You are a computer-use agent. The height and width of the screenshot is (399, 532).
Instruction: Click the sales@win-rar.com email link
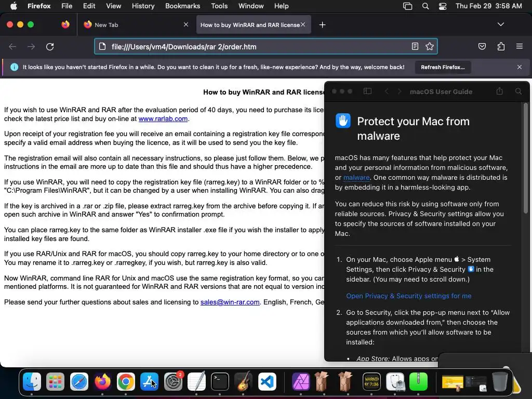tap(230, 302)
